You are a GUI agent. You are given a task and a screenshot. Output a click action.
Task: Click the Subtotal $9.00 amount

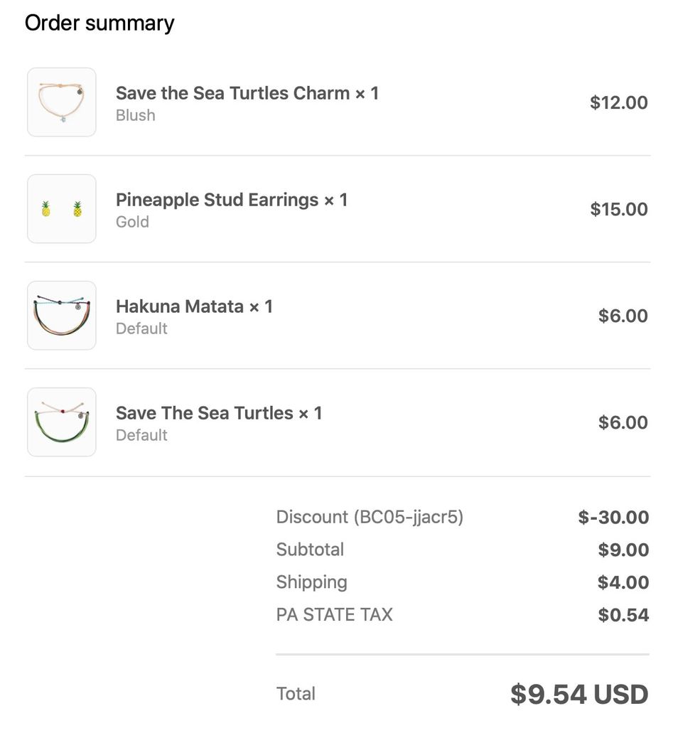[623, 550]
